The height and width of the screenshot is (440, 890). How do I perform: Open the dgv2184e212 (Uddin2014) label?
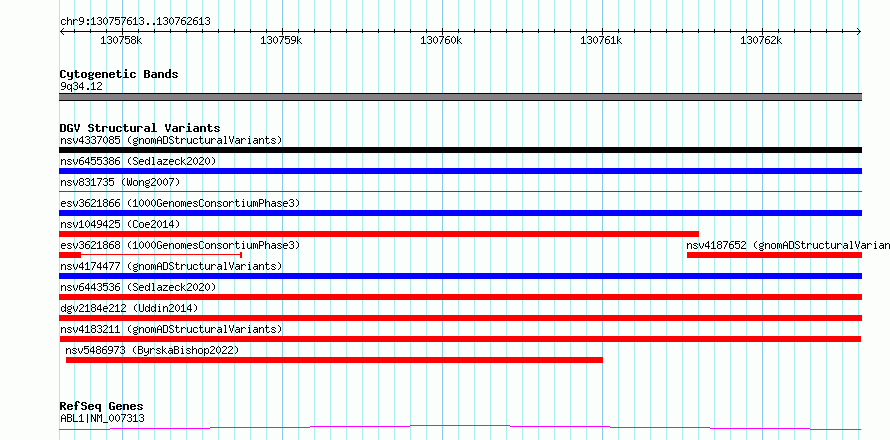(129, 308)
